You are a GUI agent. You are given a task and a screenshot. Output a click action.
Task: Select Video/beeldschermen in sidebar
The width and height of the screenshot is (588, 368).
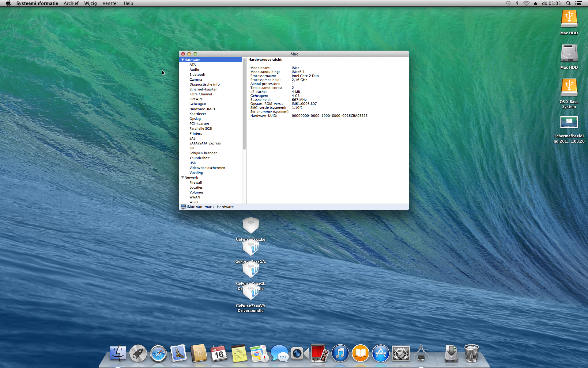pos(207,168)
